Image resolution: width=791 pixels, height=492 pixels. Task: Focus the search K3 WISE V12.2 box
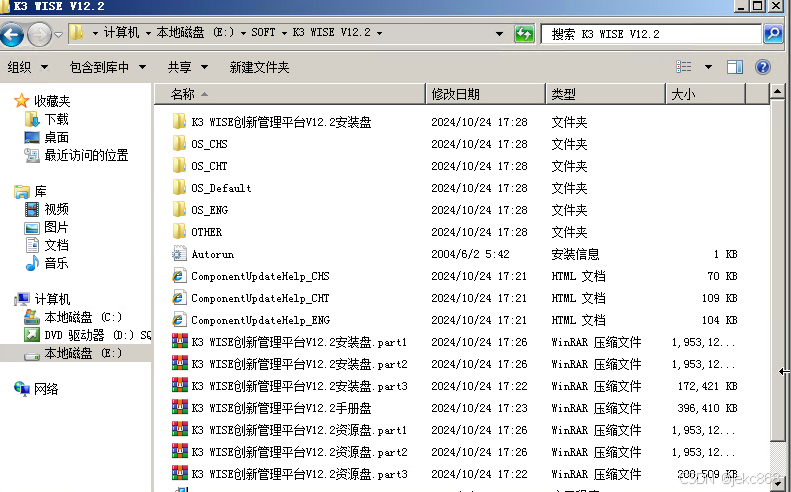click(x=651, y=34)
